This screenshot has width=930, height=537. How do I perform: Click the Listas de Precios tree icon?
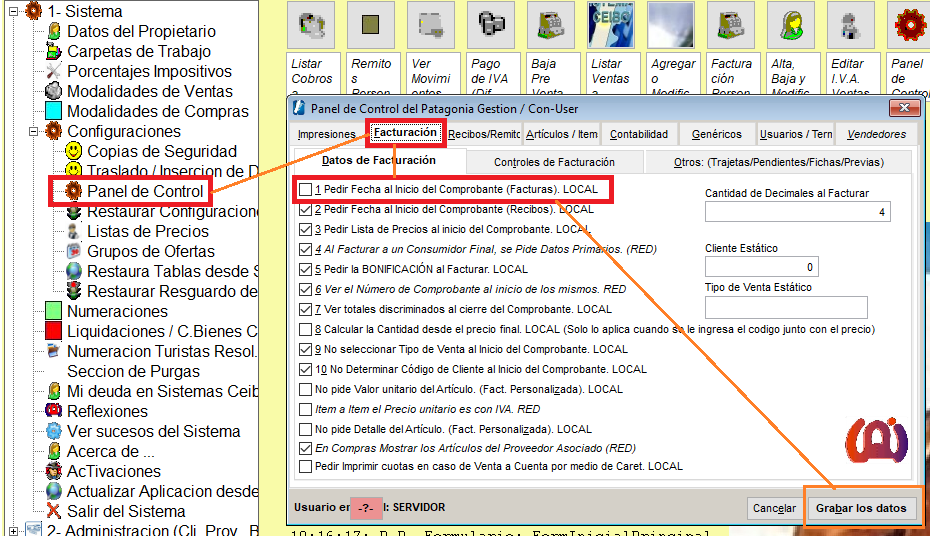pyautogui.click(x=74, y=231)
